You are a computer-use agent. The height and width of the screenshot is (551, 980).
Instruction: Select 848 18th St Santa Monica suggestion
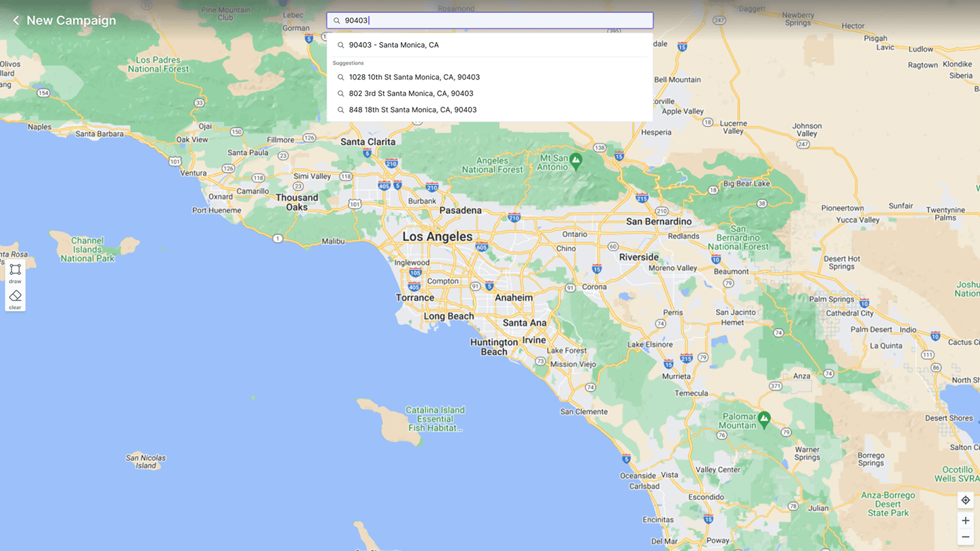click(490, 110)
